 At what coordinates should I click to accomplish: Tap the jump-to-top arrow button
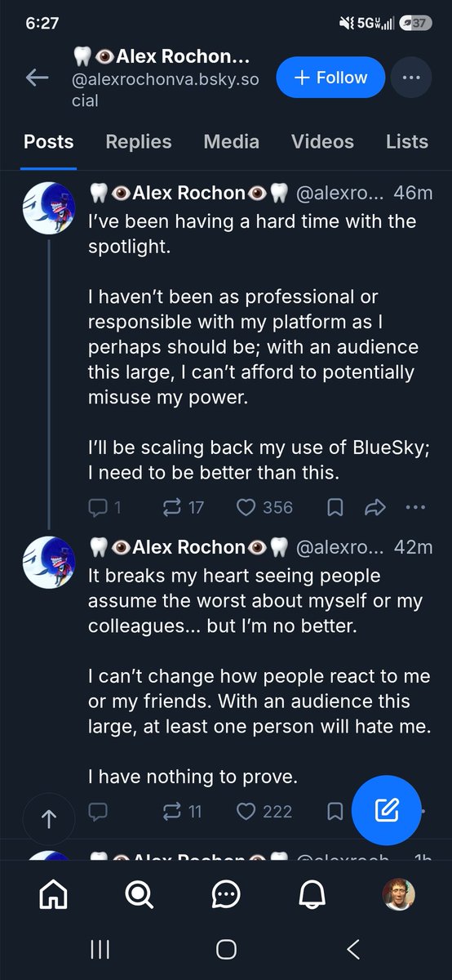[48, 819]
